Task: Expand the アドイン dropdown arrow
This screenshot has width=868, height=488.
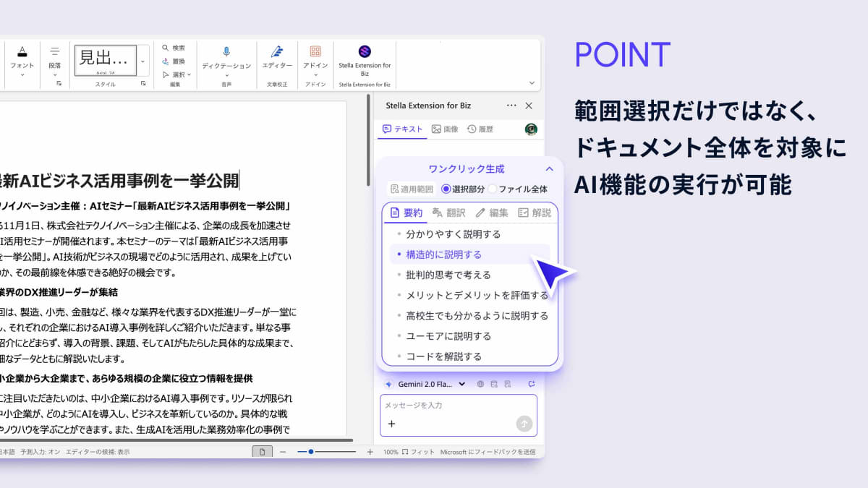Action: click(x=315, y=74)
